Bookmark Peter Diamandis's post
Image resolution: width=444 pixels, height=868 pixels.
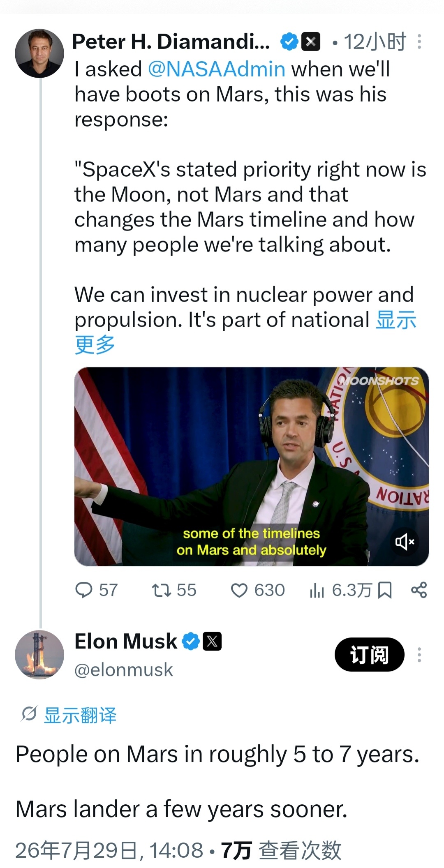point(385,591)
